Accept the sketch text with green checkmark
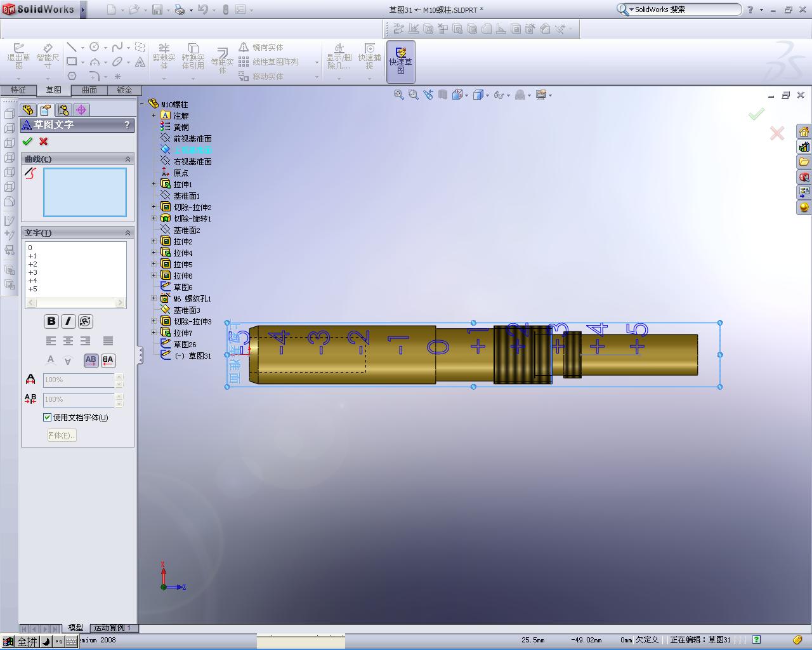812x650 pixels. tap(27, 142)
